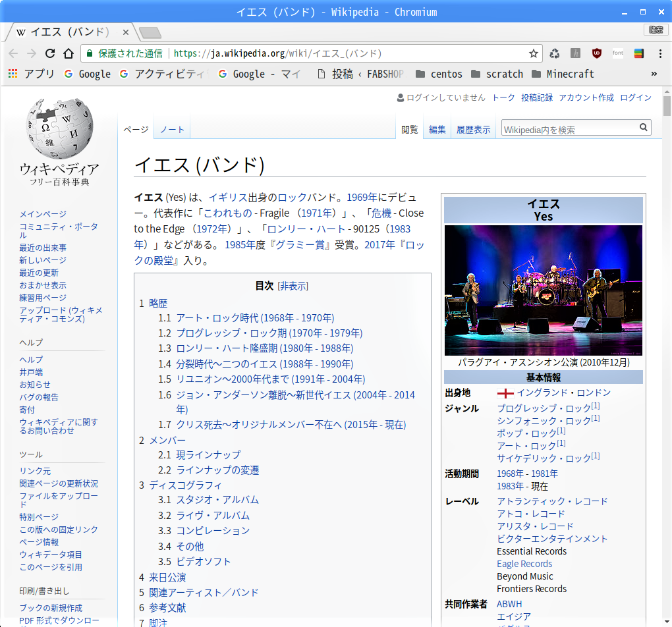Select the ページ tab
This screenshot has width=672, height=627.
click(x=136, y=130)
